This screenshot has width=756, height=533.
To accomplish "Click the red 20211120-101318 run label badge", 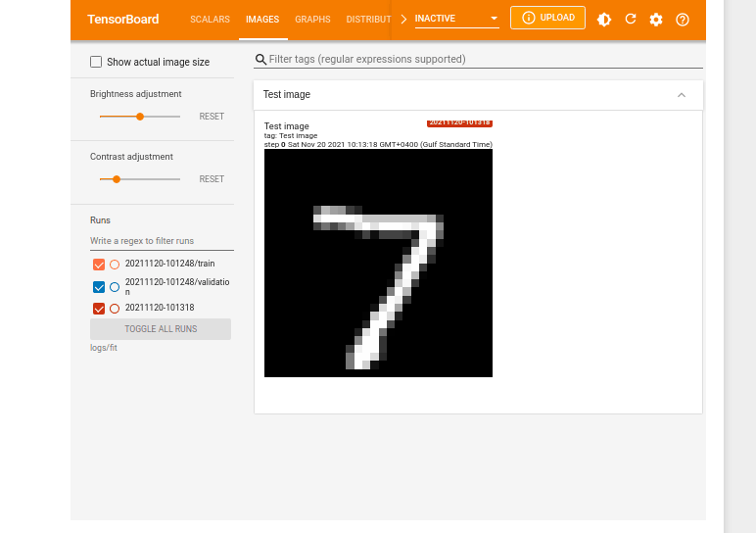I will (x=459, y=123).
